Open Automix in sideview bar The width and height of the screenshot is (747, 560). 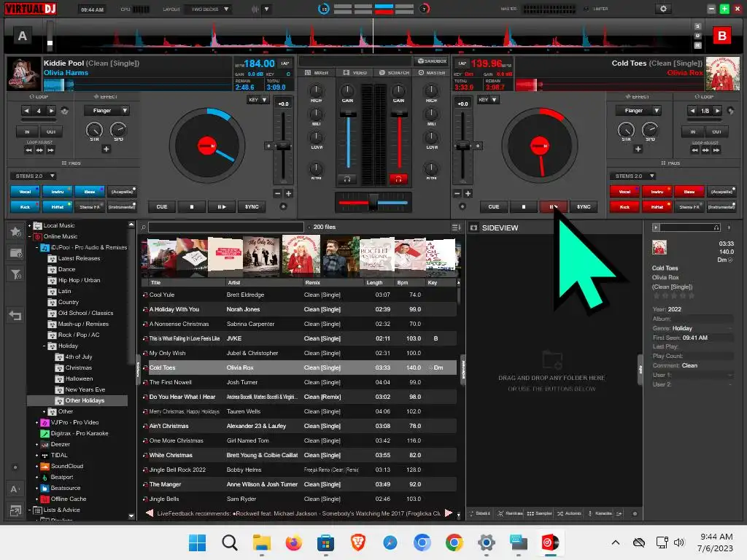tap(569, 513)
